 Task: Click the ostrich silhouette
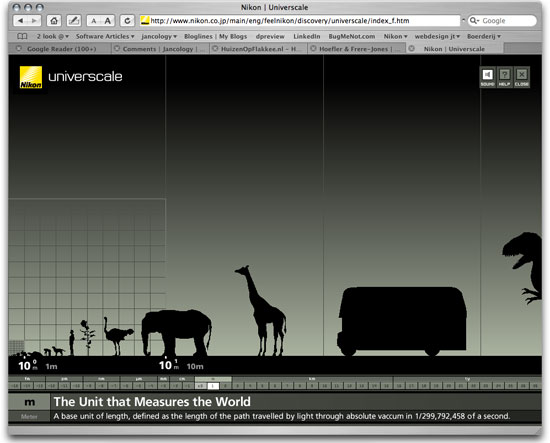[118, 336]
